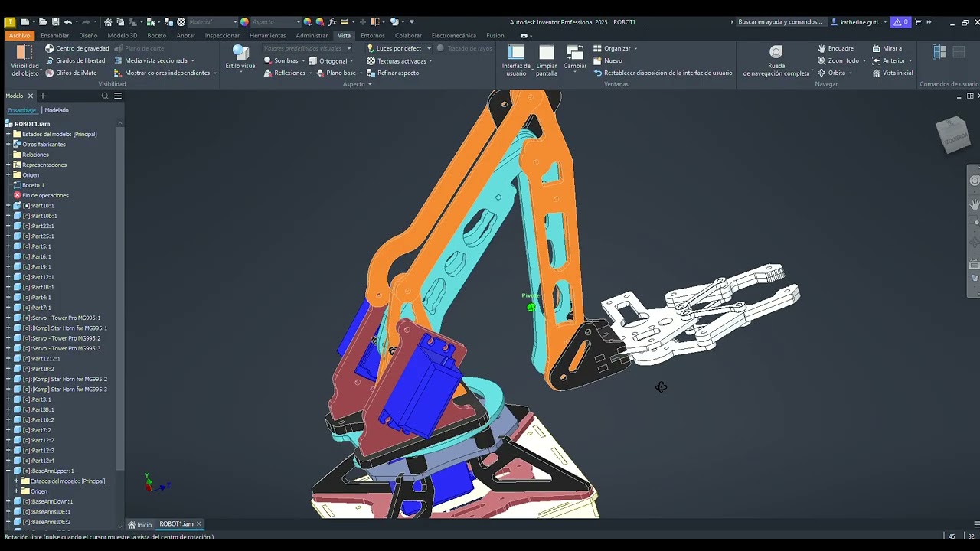Switch to Modelado browser view
This screenshot has width=980, height=551.
[57, 110]
